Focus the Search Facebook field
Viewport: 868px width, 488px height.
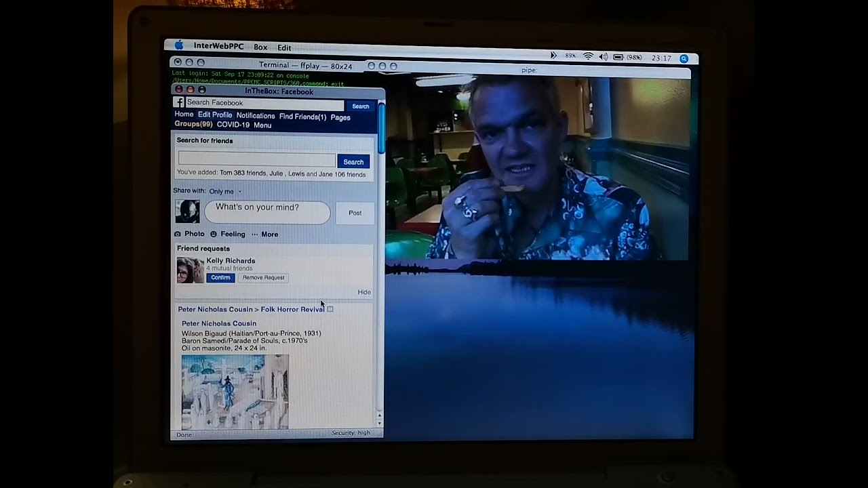point(264,103)
